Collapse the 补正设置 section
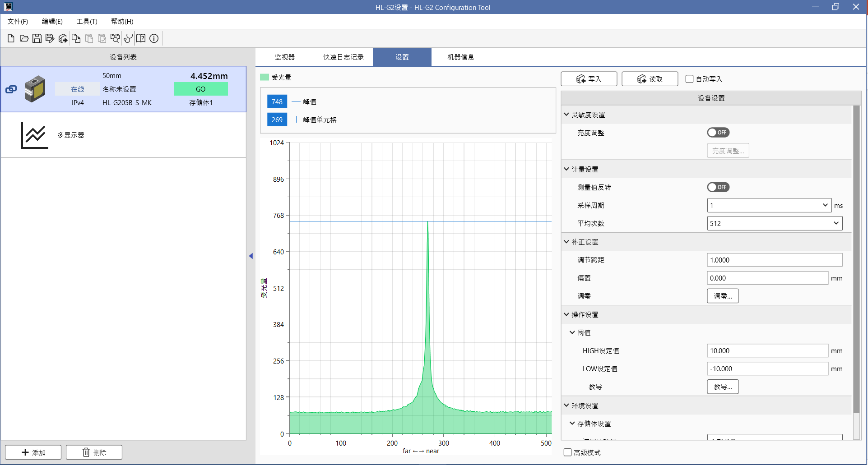This screenshot has height=465, width=868. [566, 242]
